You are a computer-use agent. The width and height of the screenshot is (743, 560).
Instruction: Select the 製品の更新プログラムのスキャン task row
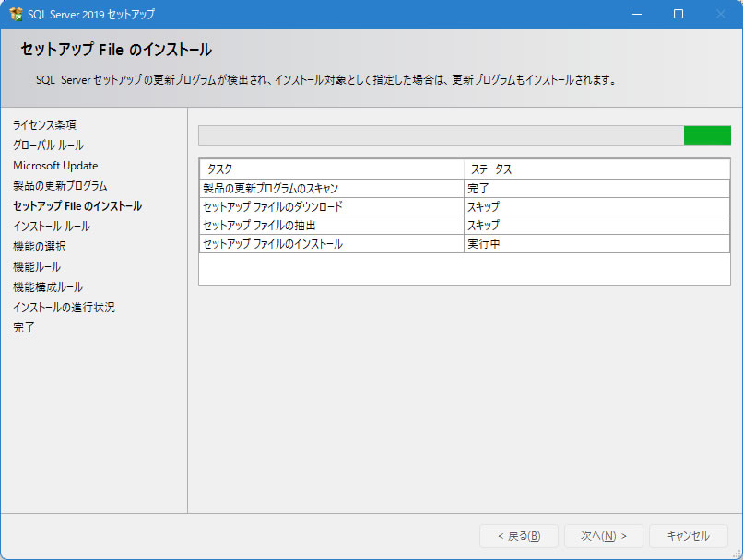332,188
